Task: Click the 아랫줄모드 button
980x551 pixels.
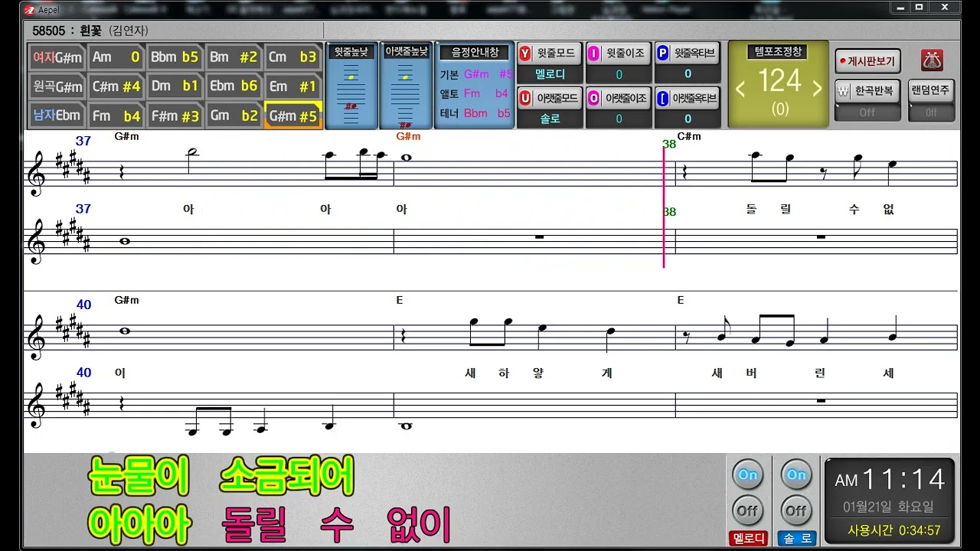Action: click(x=550, y=98)
